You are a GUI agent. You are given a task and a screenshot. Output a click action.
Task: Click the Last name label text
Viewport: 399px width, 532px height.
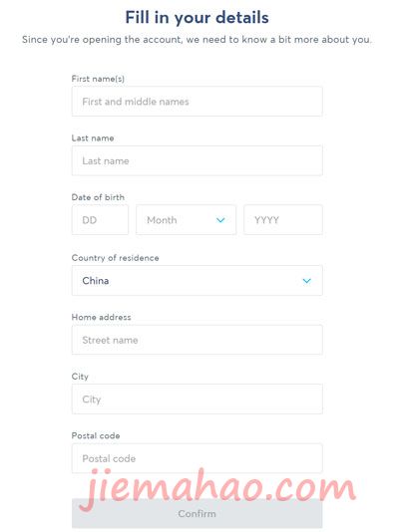point(93,138)
